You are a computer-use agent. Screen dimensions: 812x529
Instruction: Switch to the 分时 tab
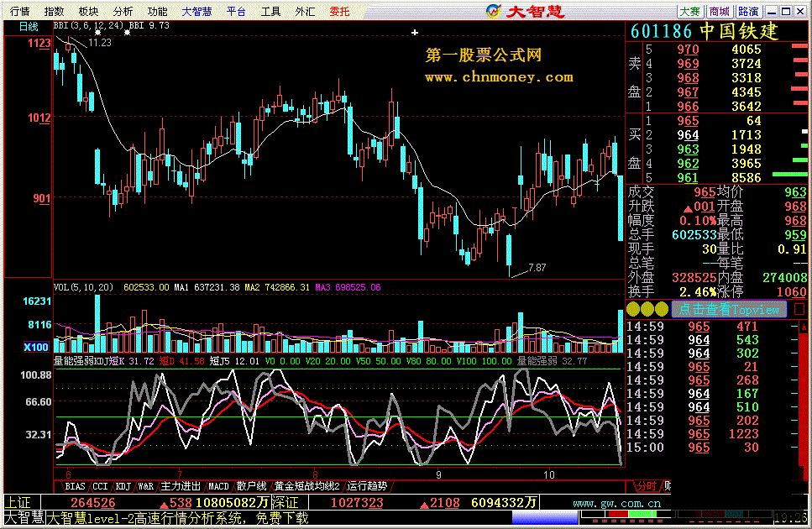[647, 486]
